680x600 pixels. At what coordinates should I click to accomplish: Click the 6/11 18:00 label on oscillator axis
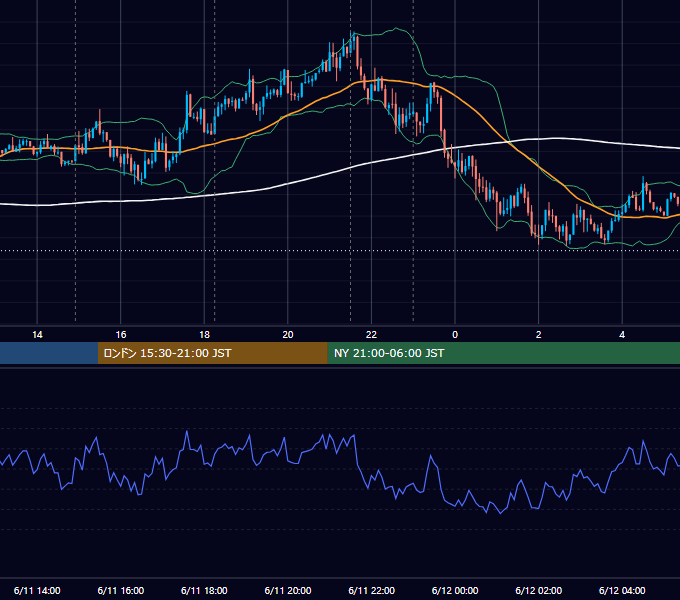pos(204,590)
